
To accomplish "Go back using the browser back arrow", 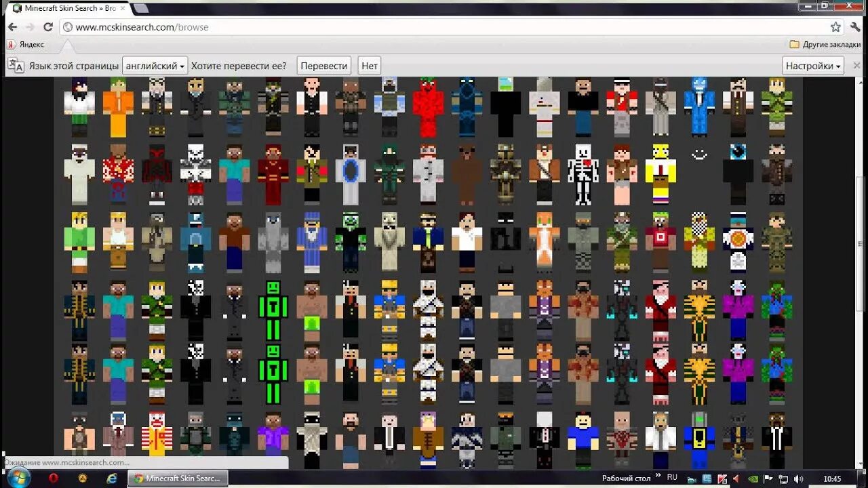I will (13, 27).
